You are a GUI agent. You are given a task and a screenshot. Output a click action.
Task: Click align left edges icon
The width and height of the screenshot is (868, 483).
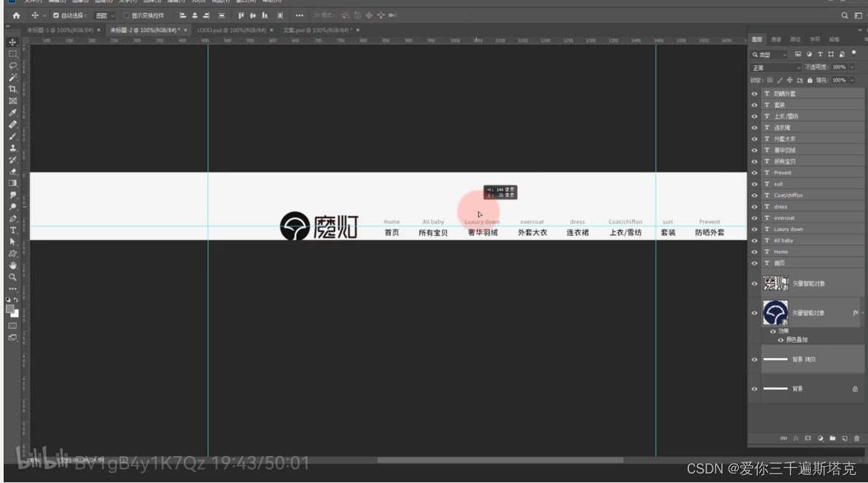pos(183,15)
